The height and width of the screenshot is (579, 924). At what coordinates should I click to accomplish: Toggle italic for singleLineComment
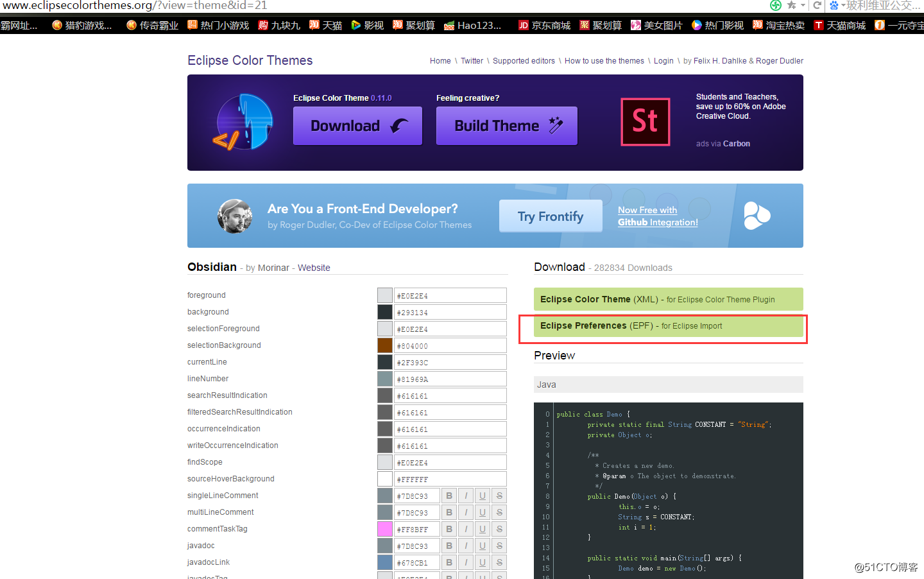[x=466, y=496]
